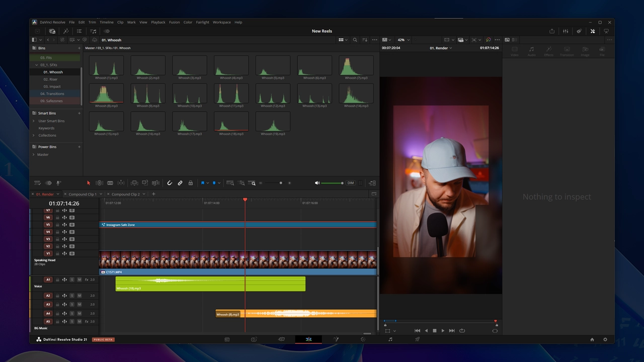Solo audio track A3
Screen dimensions: 644x362
pos(72,304)
